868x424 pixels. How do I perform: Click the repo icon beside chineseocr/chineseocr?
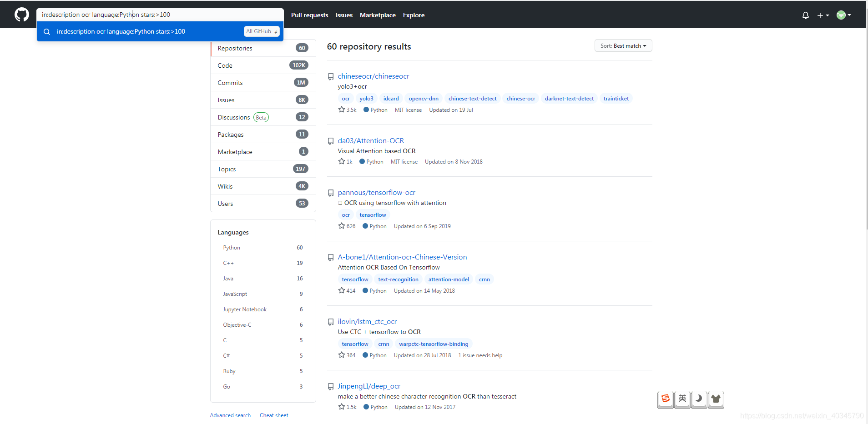click(x=331, y=77)
